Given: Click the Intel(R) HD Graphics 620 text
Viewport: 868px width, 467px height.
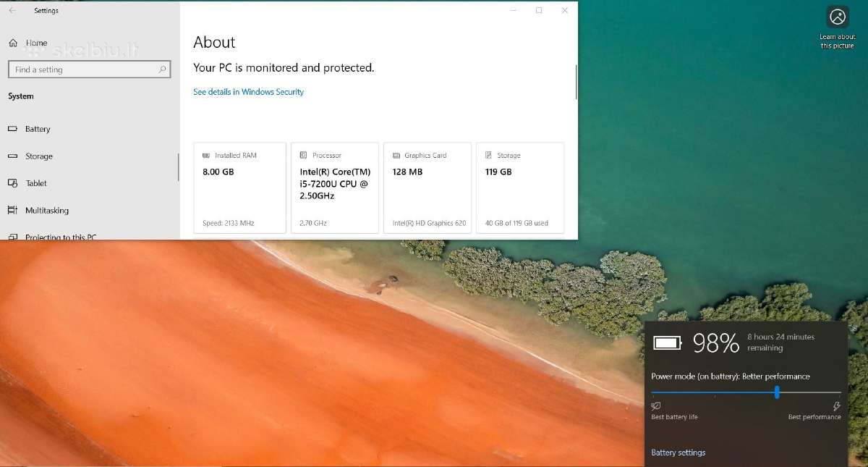Looking at the screenshot, I should pyautogui.click(x=429, y=223).
